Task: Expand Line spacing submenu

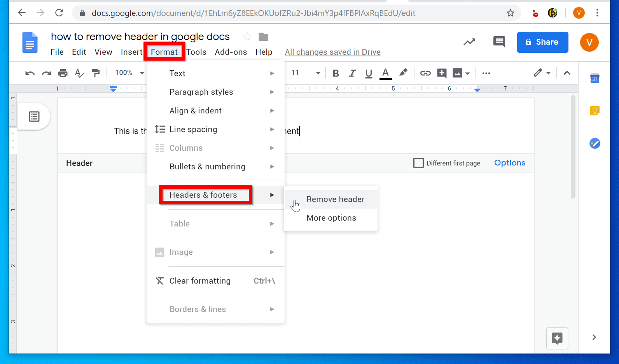Action: [216, 129]
